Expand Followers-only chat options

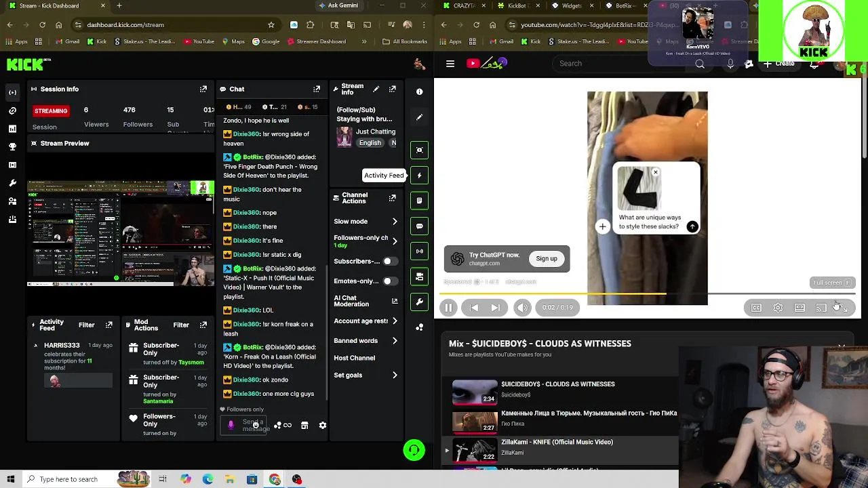tap(395, 241)
